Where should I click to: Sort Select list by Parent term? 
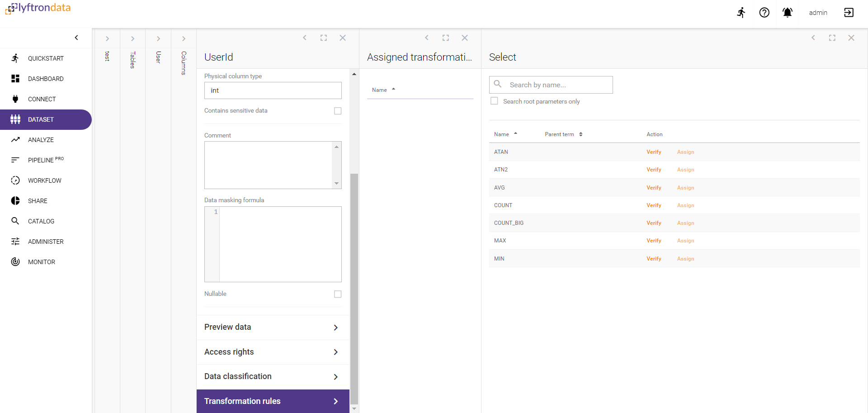pyautogui.click(x=564, y=134)
